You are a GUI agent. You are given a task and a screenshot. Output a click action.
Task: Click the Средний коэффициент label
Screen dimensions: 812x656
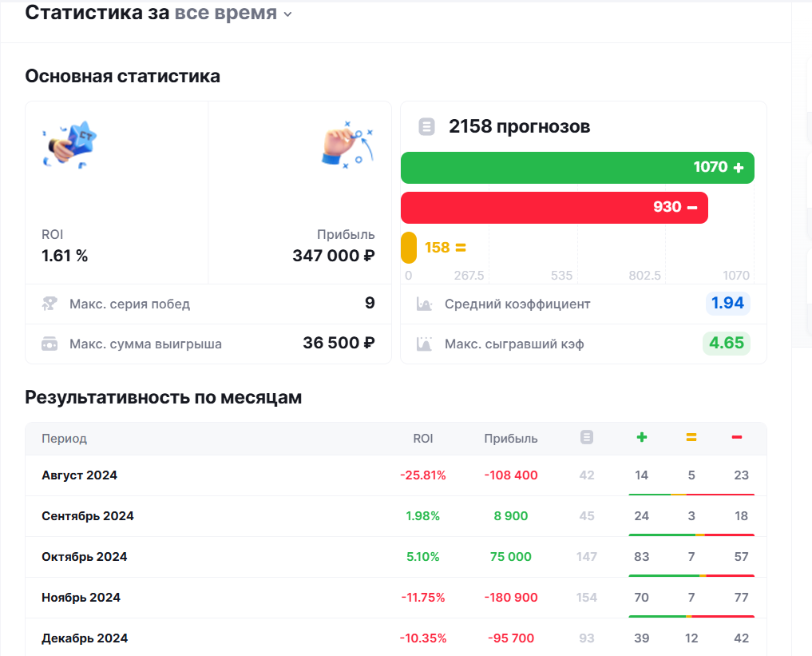517,304
